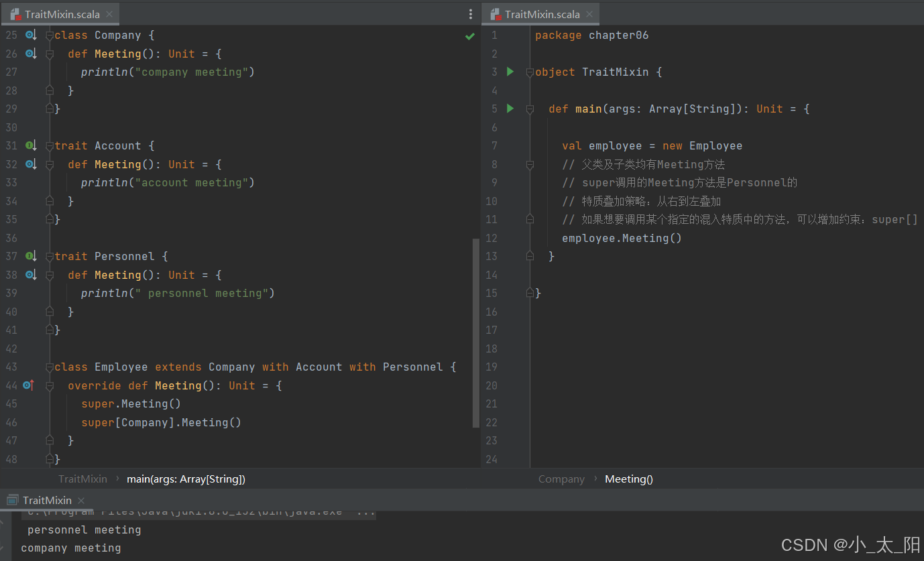Close the left TraitMixin.scala editor tab
Screen dimensions: 924x561
tap(110, 14)
